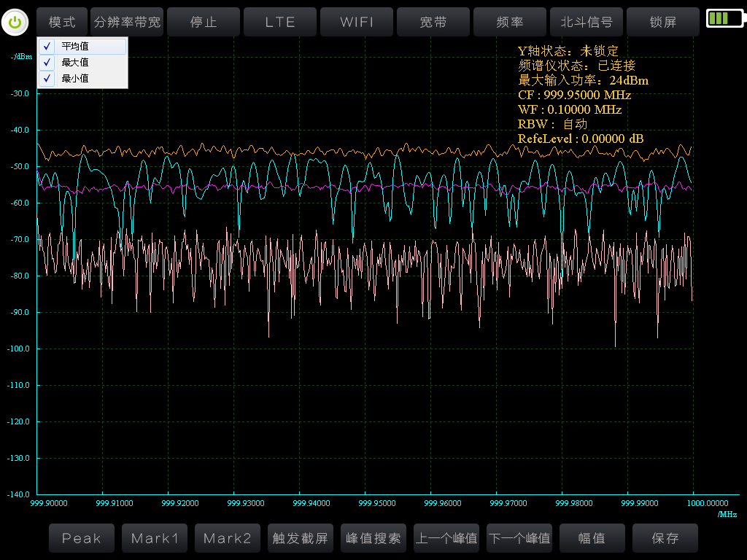This screenshot has width=747, height=560.
Task: Toggle the 最大值 max trace checkbox
Action: point(47,63)
